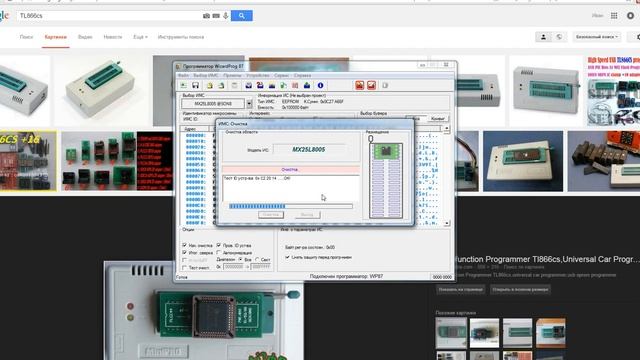Open the 'Справка' menu
640x360 pixels.
[302, 76]
